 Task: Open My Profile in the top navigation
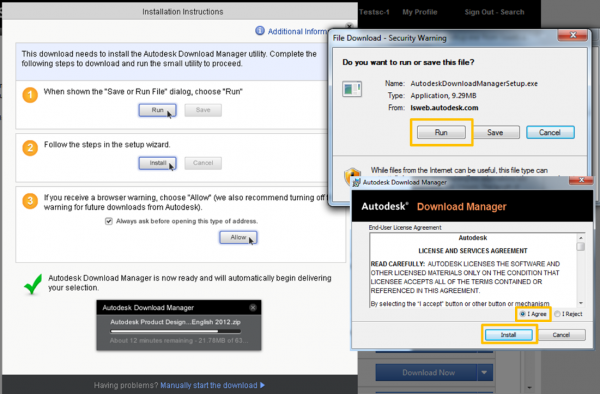point(420,12)
